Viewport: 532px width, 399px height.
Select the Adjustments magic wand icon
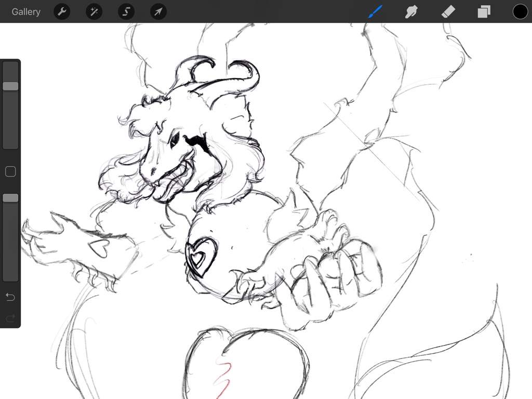(x=94, y=11)
